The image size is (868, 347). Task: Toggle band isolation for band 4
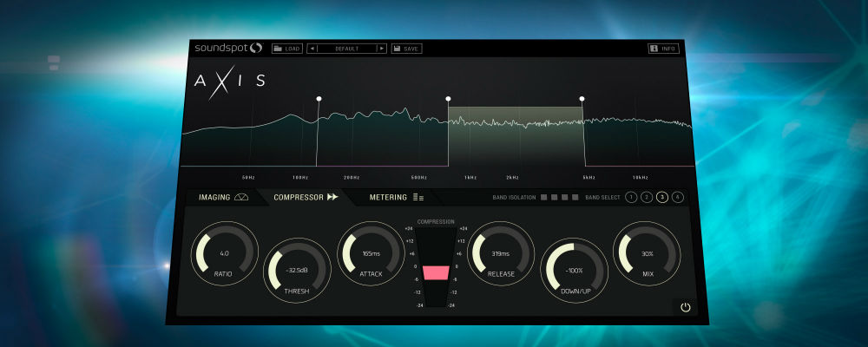tap(575, 197)
